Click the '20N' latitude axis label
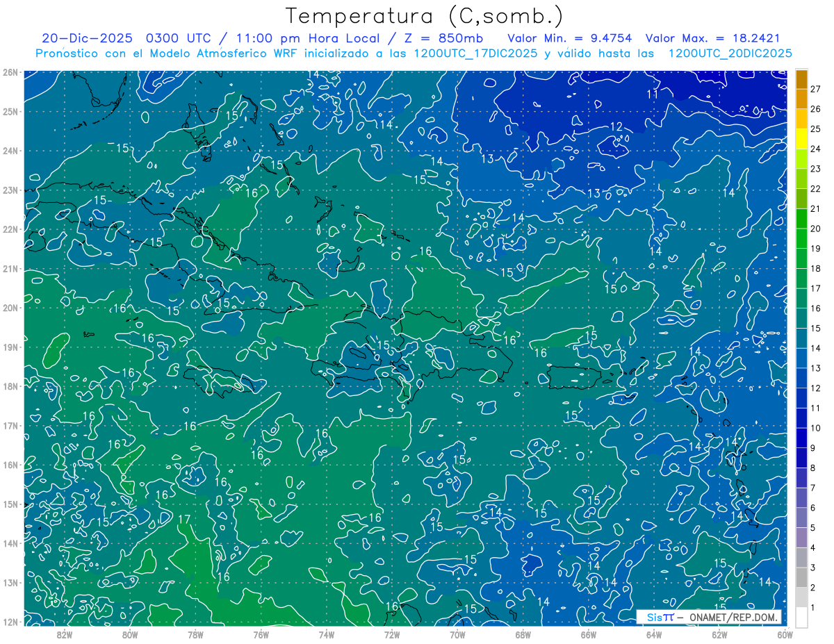This screenshot has height=644, width=834. pos(10,308)
